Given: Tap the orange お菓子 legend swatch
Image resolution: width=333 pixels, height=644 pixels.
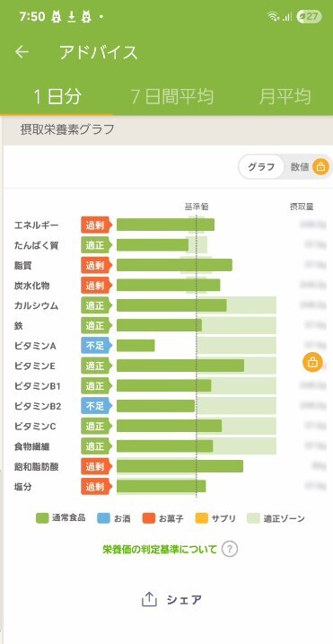Looking at the screenshot, I should [149, 518].
